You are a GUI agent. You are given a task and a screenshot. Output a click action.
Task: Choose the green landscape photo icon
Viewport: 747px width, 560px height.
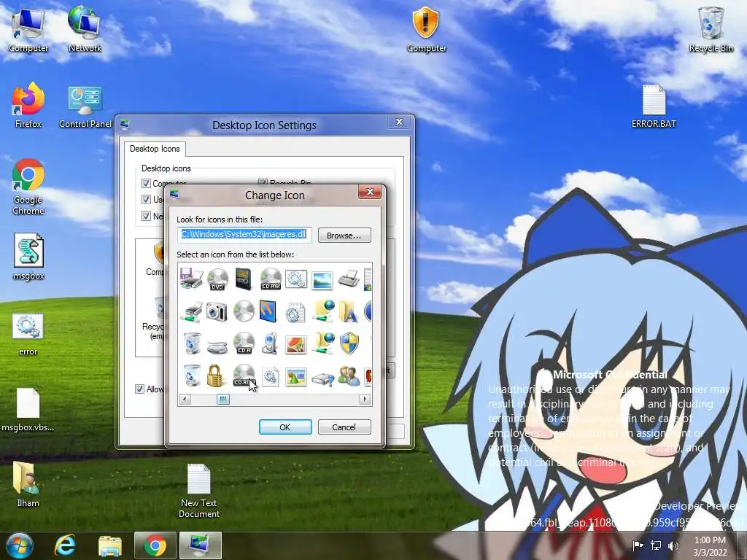(x=295, y=377)
